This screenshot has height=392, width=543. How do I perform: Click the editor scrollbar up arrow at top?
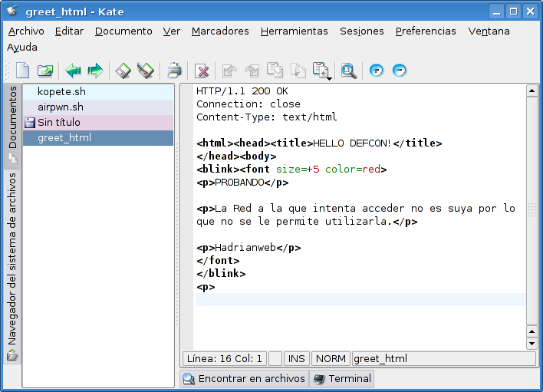click(531, 91)
